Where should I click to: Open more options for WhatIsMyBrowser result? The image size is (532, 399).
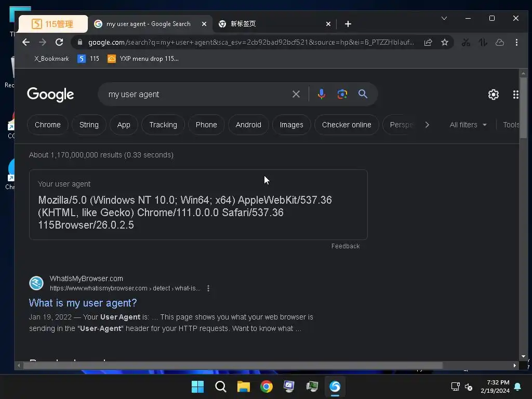click(208, 288)
